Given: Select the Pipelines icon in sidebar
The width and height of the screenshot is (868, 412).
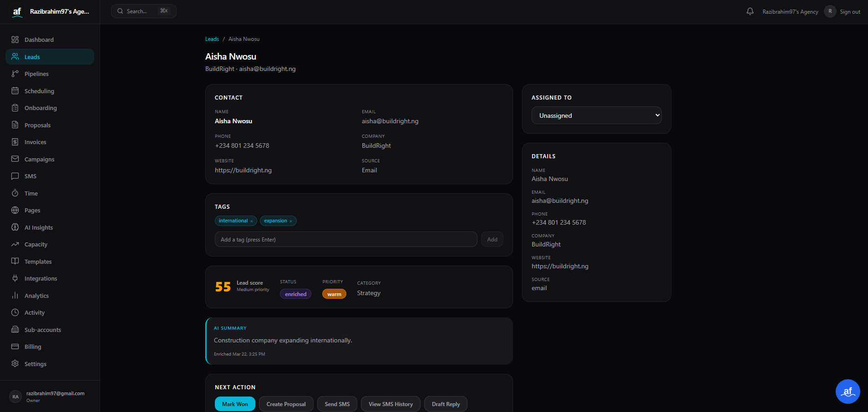Looking at the screenshot, I should pos(15,74).
